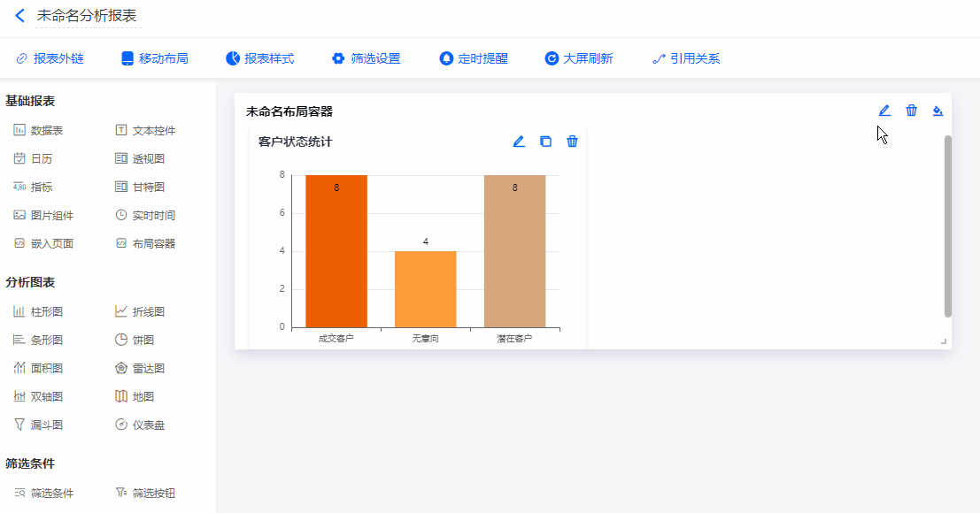Image resolution: width=980 pixels, height=513 pixels.
Task: Edit the 客户状态统计 chart
Action: pyautogui.click(x=519, y=142)
